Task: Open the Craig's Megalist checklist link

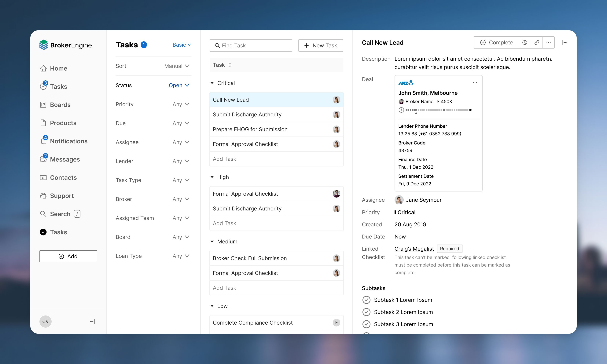Action: pyautogui.click(x=414, y=249)
